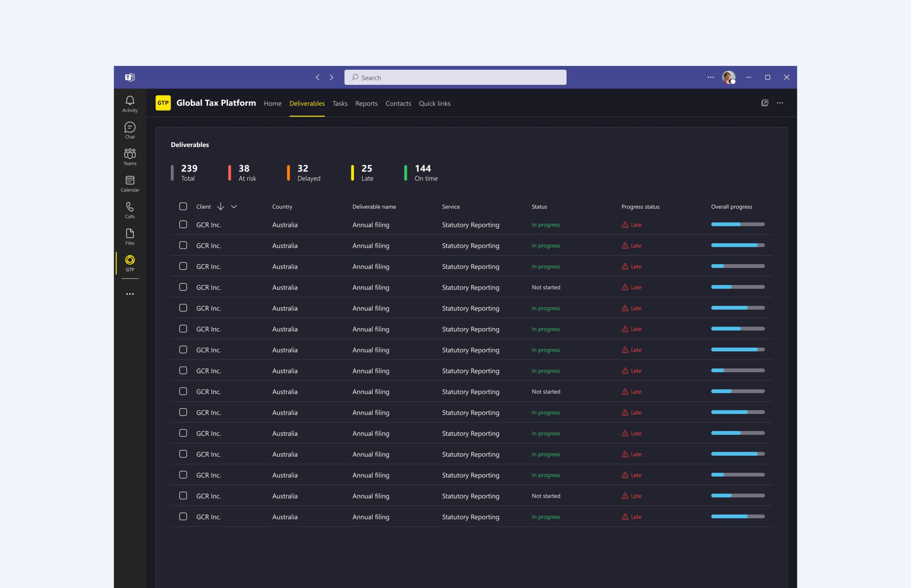Open more apps ellipsis in sidebar

pyautogui.click(x=130, y=294)
